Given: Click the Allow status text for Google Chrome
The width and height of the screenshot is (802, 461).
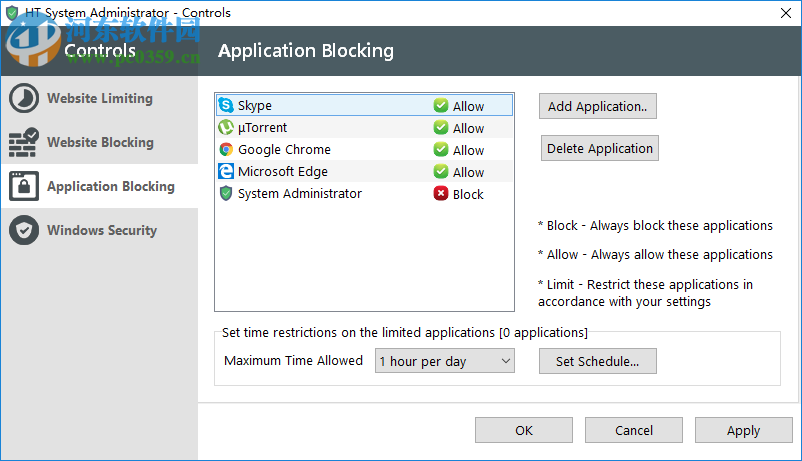Looking at the screenshot, I should [x=469, y=150].
